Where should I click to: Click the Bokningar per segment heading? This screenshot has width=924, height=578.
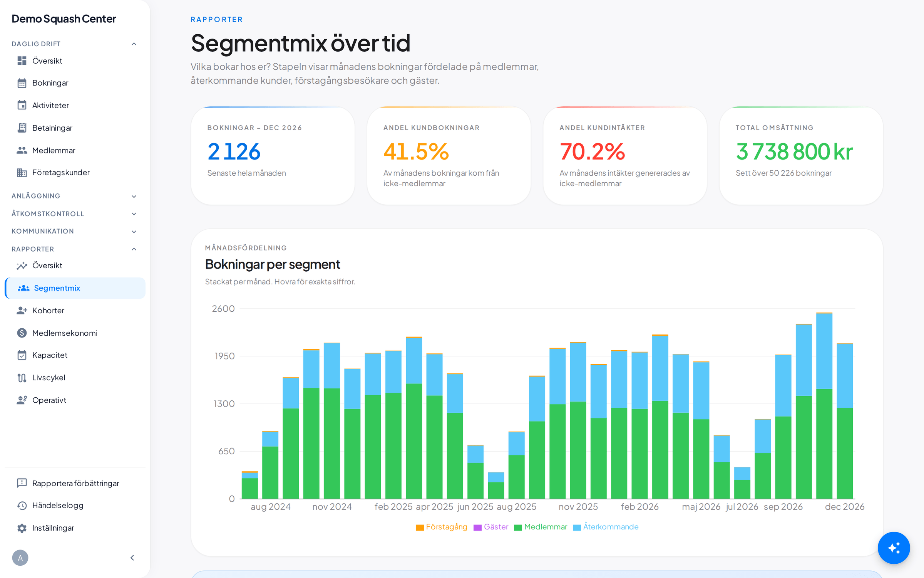coord(273,264)
